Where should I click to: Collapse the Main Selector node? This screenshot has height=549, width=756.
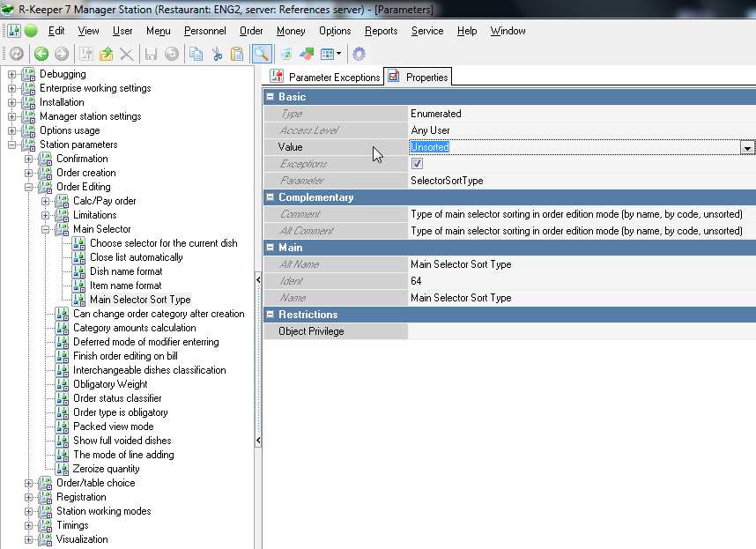[45, 229]
